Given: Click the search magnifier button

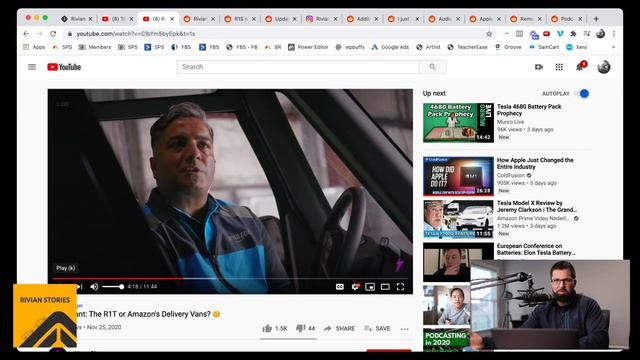Looking at the screenshot, I should (x=432, y=67).
